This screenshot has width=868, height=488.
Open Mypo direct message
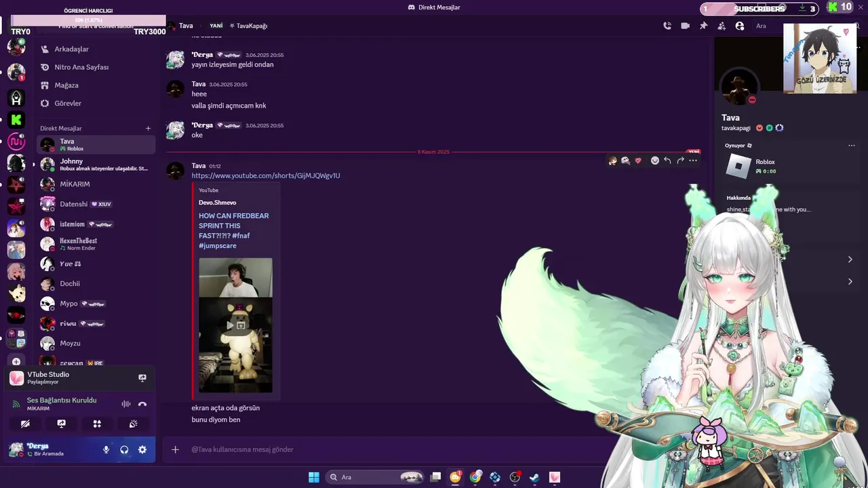coord(96,304)
